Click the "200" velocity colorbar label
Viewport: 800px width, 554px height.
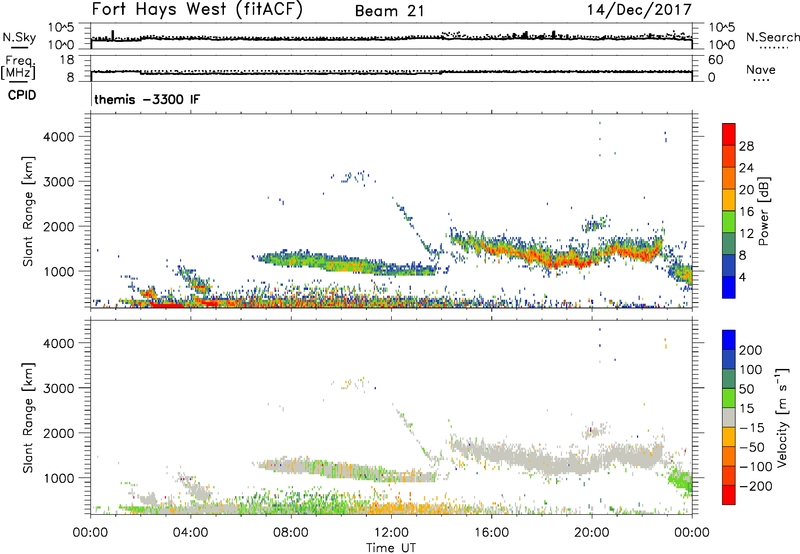coord(751,350)
